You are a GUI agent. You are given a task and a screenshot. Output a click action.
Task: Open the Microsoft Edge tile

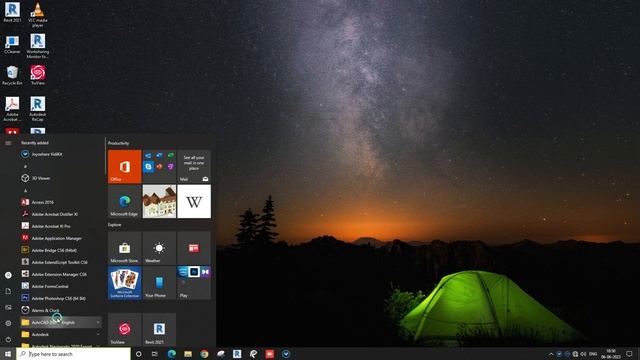click(124, 201)
